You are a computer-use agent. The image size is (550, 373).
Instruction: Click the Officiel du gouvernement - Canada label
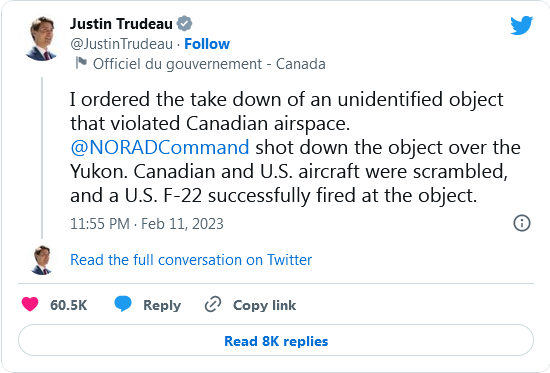pos(209,64)
